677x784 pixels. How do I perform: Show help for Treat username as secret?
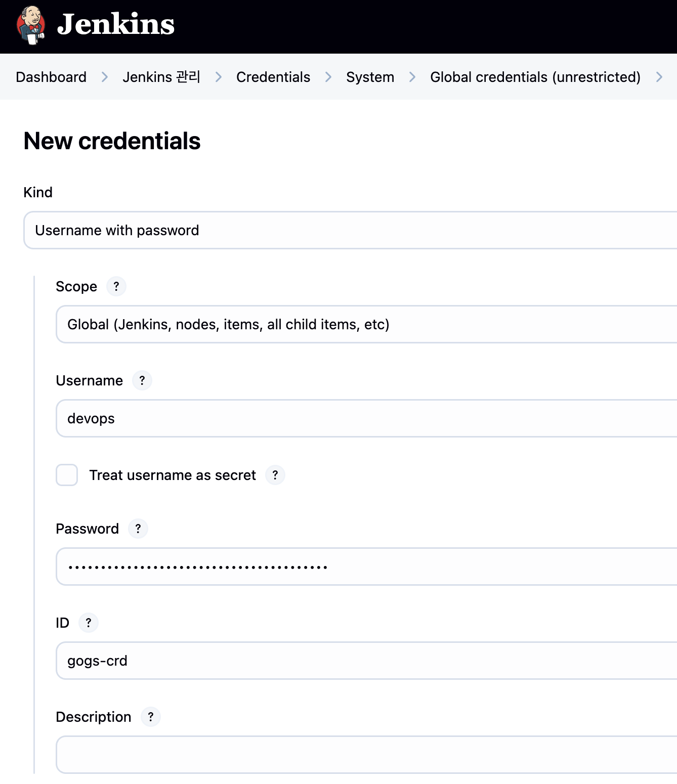pyautogui.click(x=275, y=475)
